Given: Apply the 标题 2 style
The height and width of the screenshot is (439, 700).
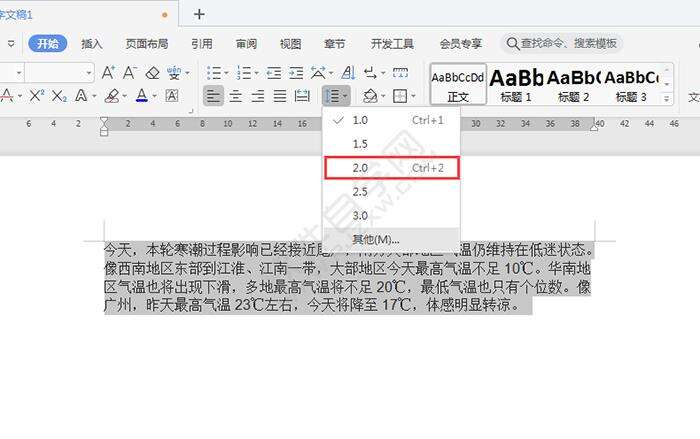Looking at the screenshot, I should click(x=574, y=84).
